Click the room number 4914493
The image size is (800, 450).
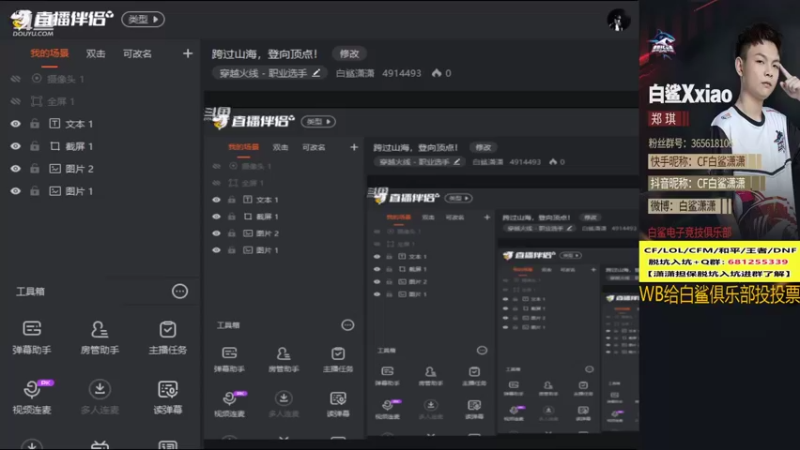point(402,73)
